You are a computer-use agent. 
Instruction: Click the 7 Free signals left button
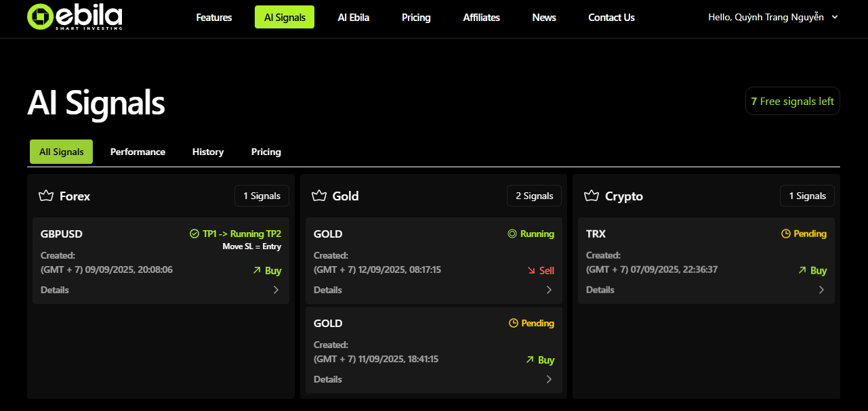click(792, 101)
